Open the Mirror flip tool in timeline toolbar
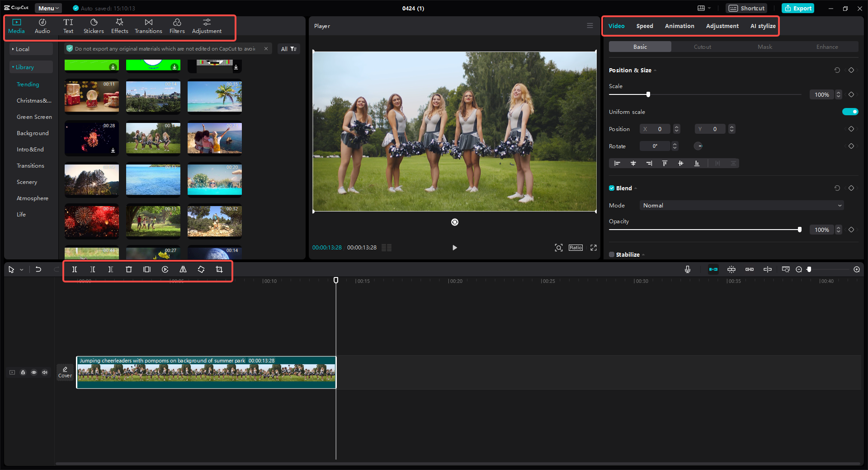 coord(183,269)
